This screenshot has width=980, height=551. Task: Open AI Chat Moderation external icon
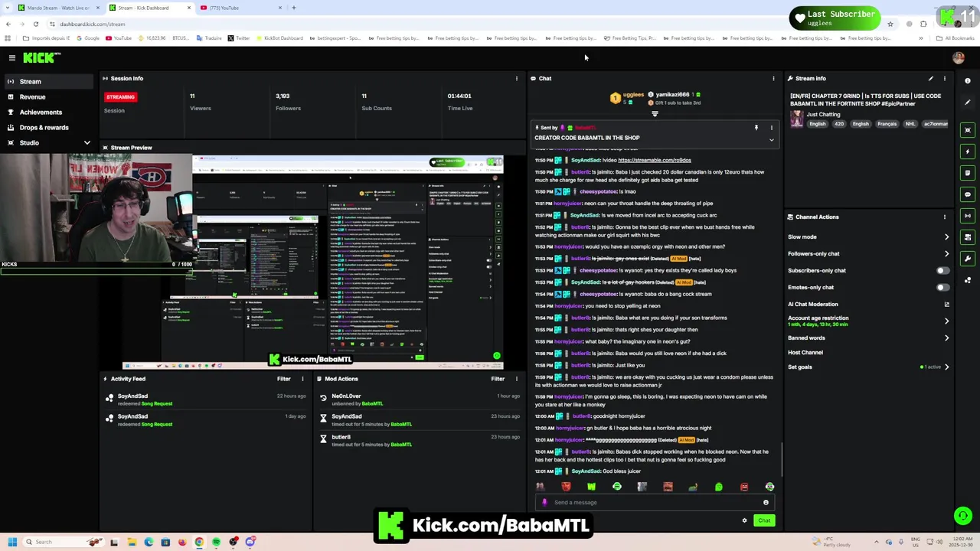tap(947, 304)
